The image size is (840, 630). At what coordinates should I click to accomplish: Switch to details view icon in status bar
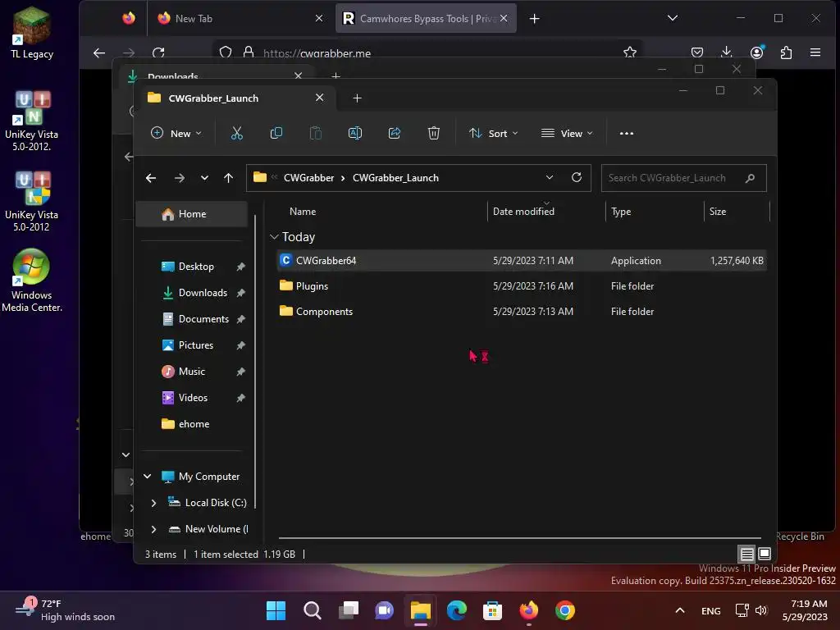[746, 554]
